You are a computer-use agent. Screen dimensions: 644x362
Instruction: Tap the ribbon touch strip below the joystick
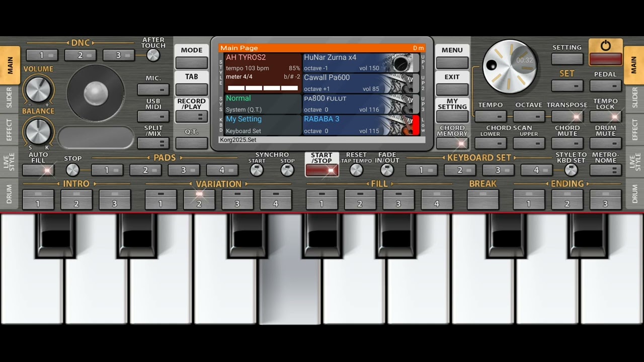click(x=96, y=137)
